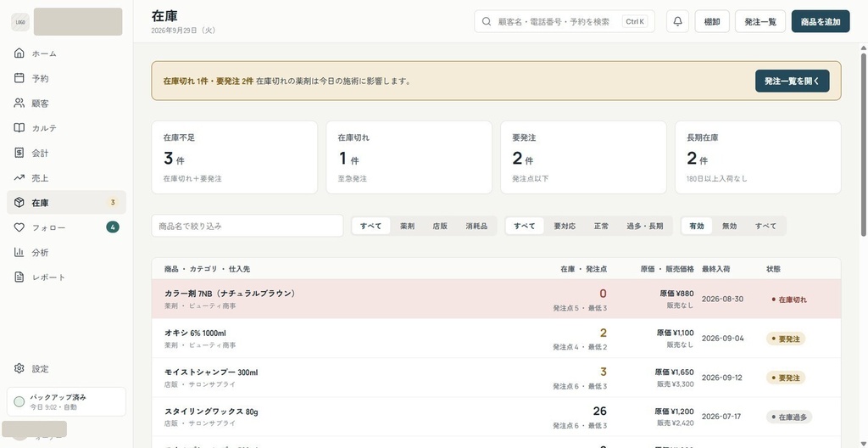Viewport: 868px width, 448px height.
Task: Open 売上 section
Action: pos(66,177)
